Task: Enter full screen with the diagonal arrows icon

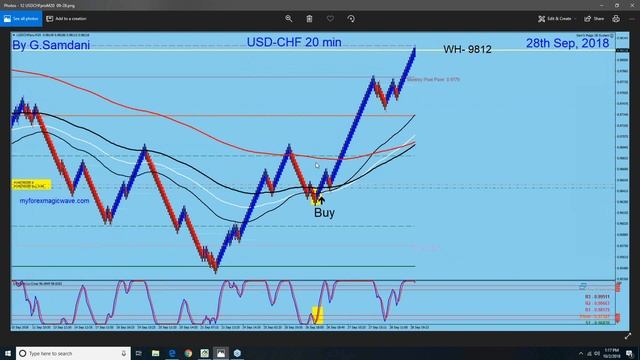Action: pyautogui.click(x=628, y=336)
